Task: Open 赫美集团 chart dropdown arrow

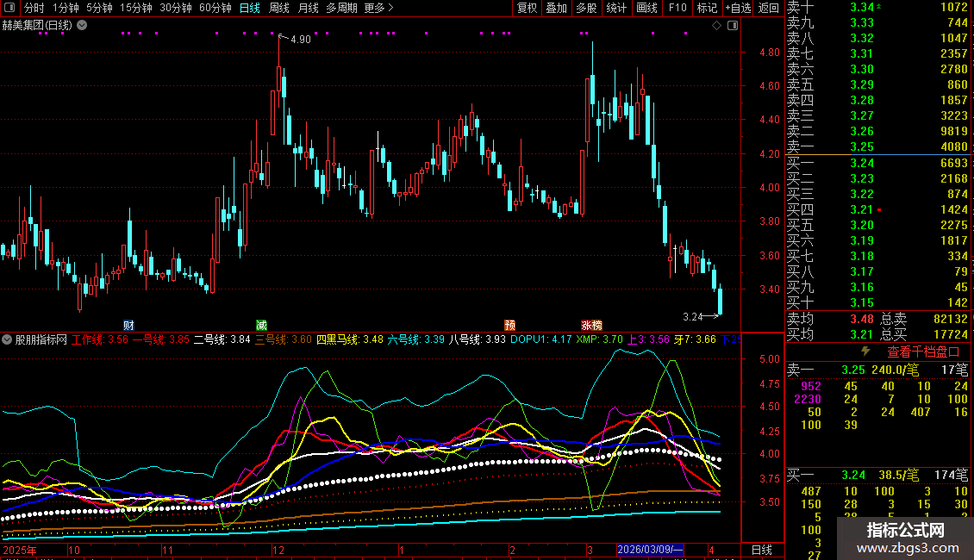Action: click(82, 25)
